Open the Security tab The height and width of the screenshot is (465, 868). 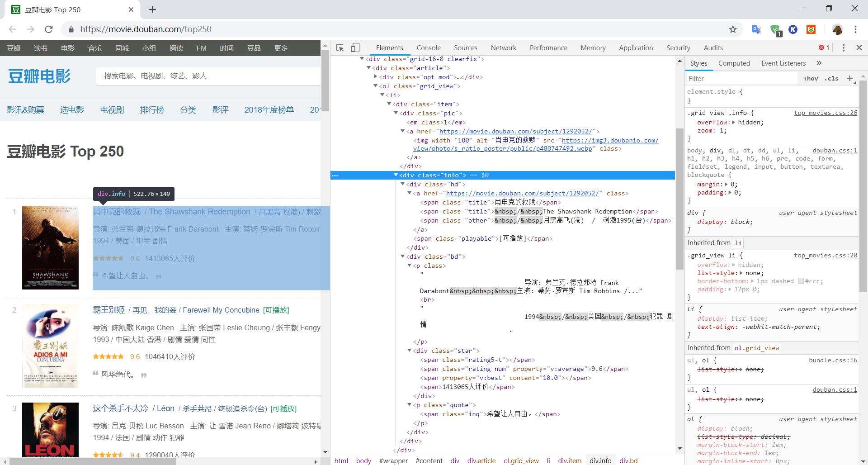678,48
